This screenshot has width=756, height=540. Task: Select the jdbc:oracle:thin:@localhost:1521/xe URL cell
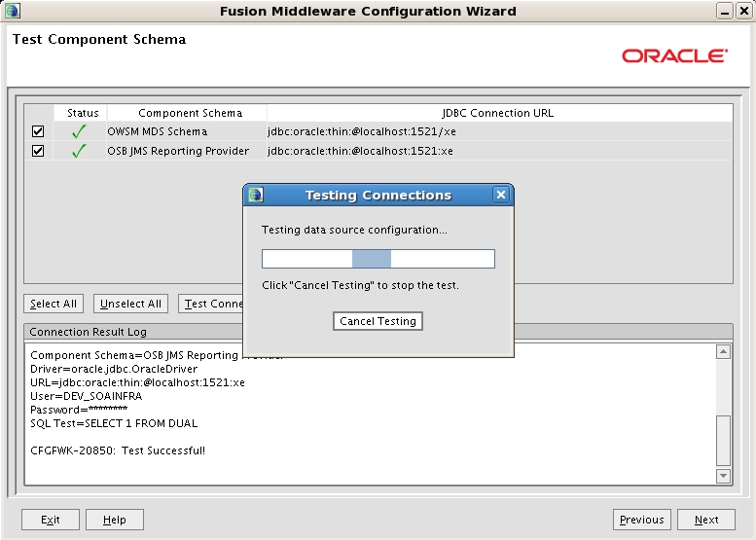[499, 131]
